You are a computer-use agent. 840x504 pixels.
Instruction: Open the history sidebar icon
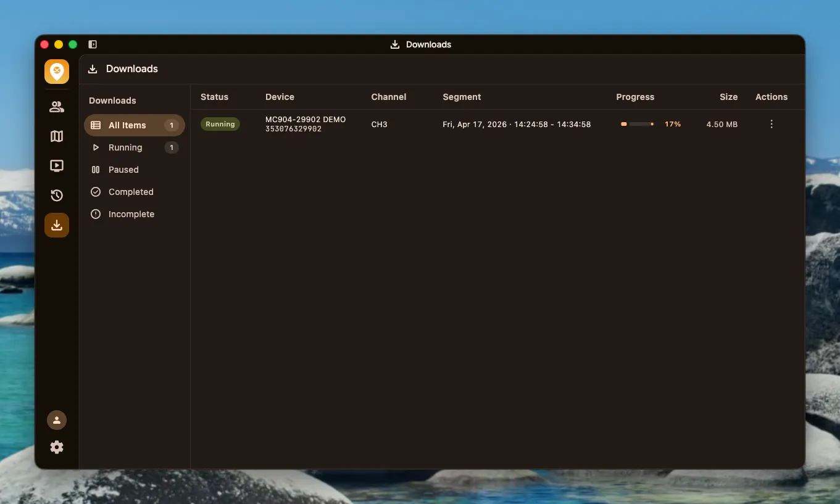pos(57,196)
